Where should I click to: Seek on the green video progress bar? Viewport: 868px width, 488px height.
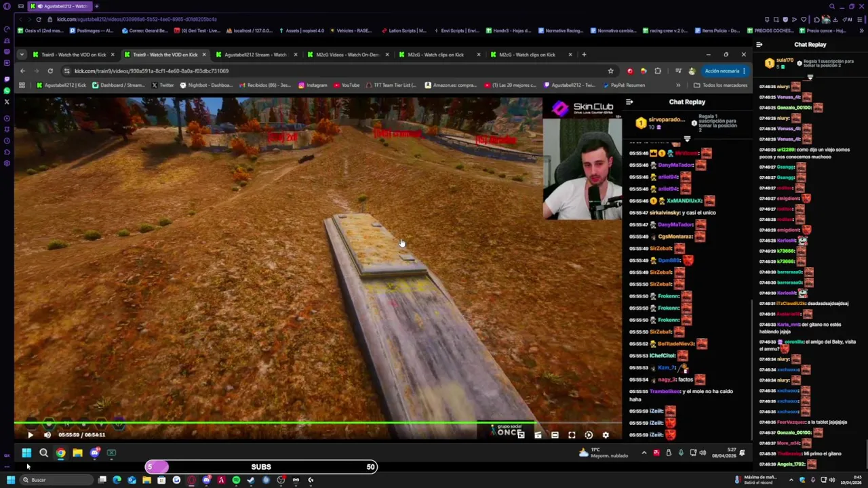[317, 423]
